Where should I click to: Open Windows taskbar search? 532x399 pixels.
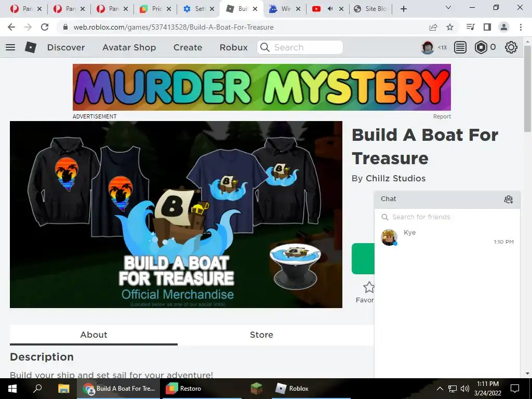pos(37,389)
